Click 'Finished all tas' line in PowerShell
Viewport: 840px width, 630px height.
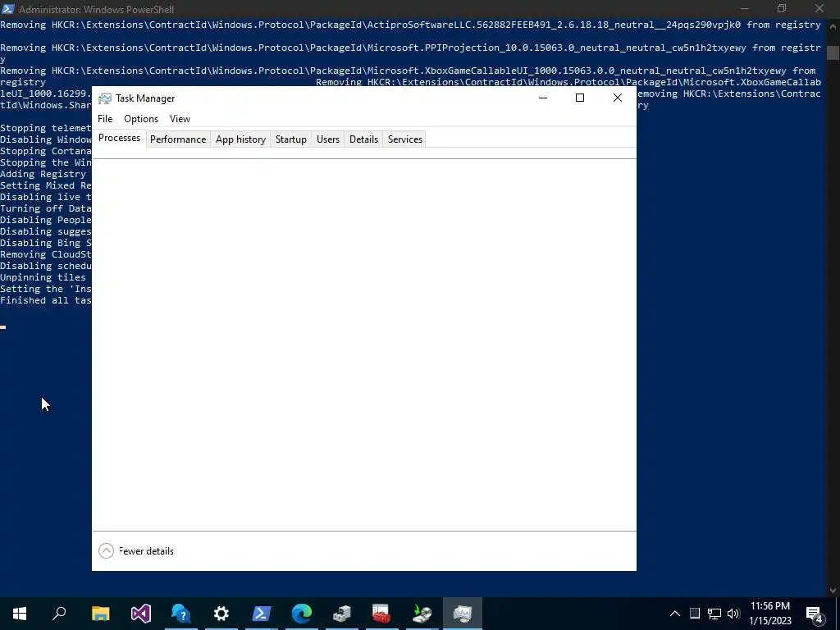coord(46,300)
